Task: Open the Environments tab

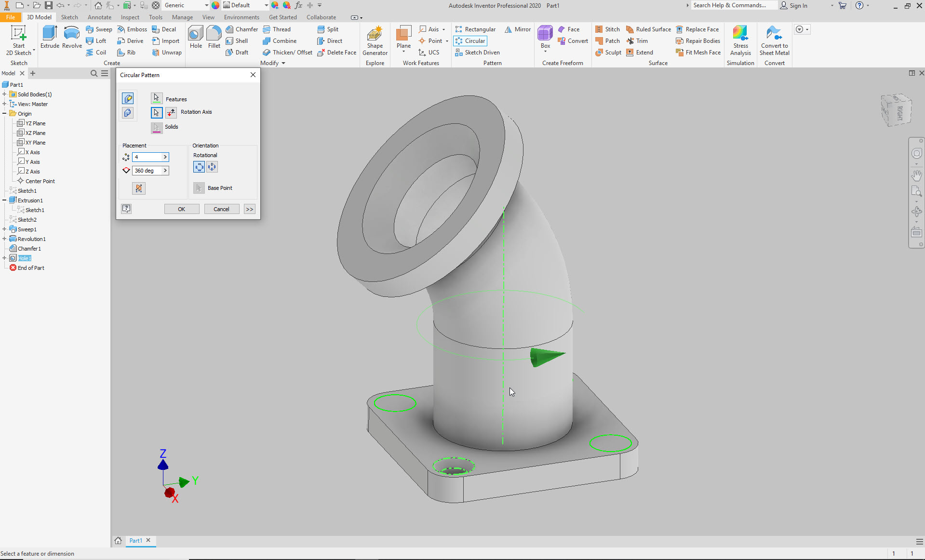Action: (x=241, y=17)
